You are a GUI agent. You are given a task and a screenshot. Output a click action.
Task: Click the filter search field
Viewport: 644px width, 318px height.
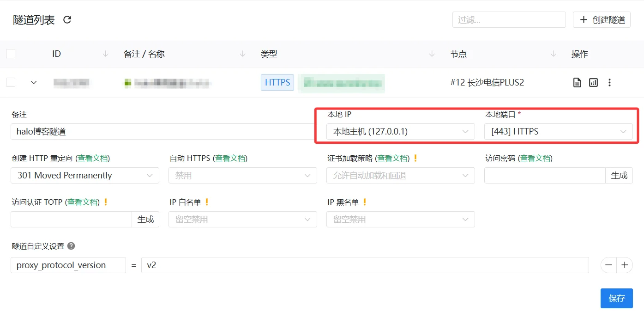point(509,20)
